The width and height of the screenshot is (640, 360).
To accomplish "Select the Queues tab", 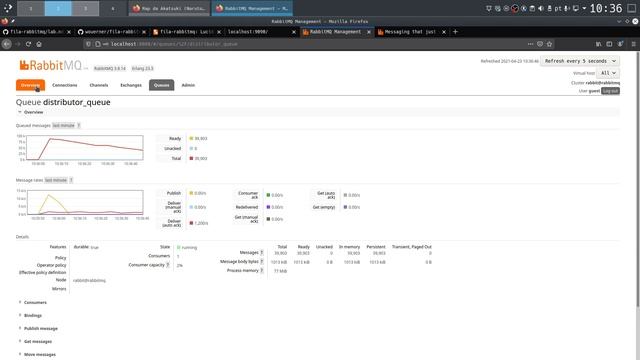I will point(162,85).
